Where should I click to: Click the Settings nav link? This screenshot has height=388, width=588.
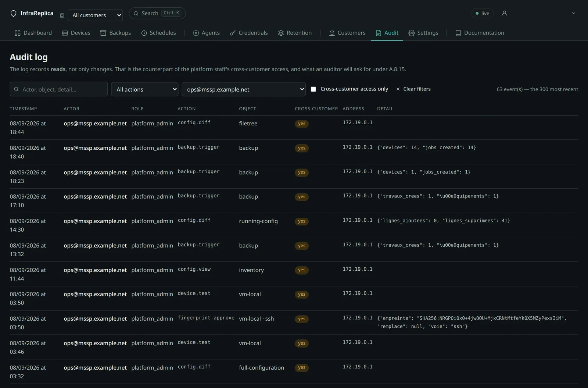coord(423,33)
